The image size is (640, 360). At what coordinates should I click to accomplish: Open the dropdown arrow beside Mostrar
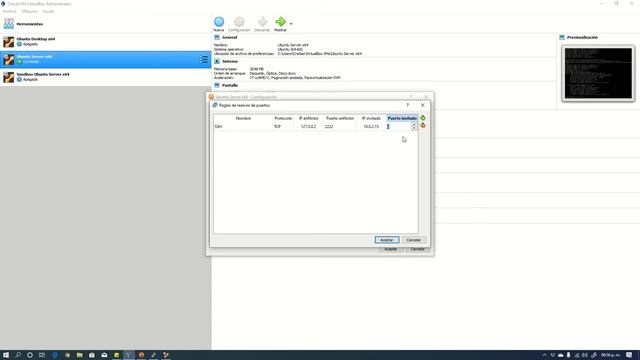(x=291, y=24)
